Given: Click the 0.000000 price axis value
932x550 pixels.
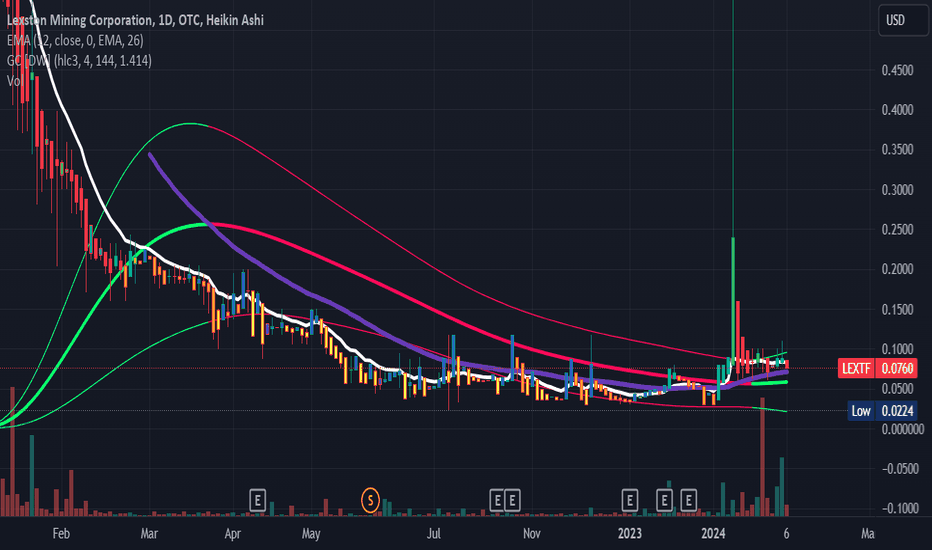Looking at the screenshot, I should [903, 429].
